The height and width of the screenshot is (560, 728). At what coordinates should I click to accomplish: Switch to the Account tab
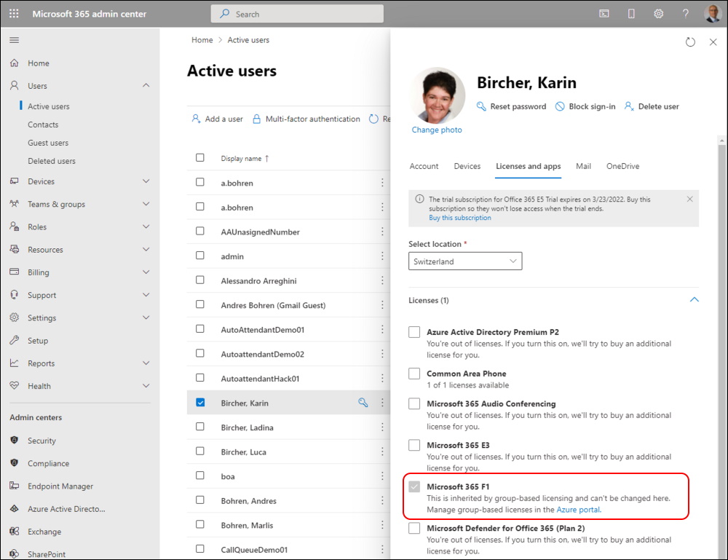pyautogui.click(x=424, y=166)
